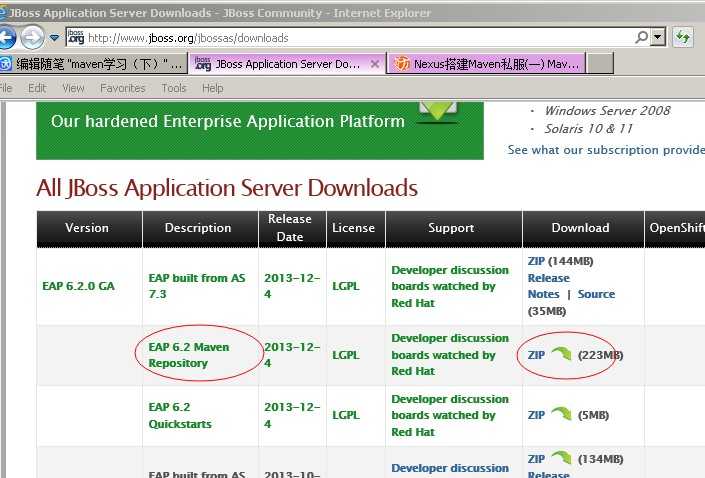The image size is (705, 478).
Task: Click the Source (35MB) download link
Action: [x=596, y=294]
